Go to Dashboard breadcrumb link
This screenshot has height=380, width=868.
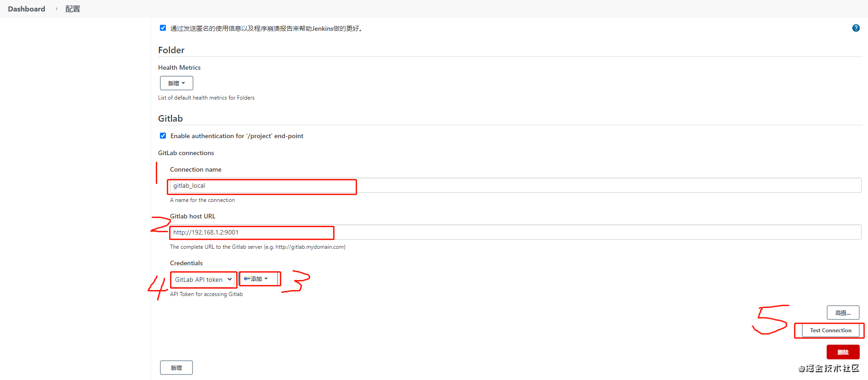click(x=27, y=9)
